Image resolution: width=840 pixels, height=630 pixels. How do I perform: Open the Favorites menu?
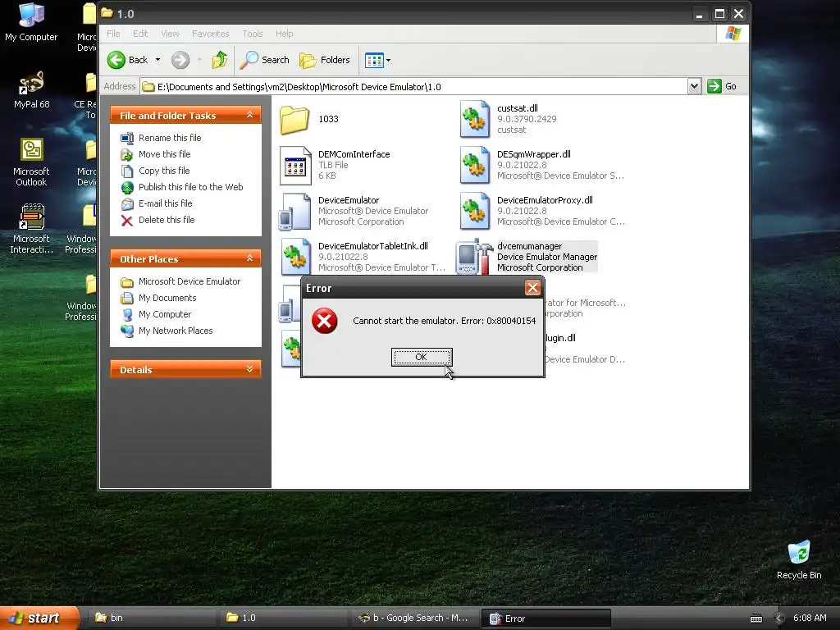[x=211, y=34]
